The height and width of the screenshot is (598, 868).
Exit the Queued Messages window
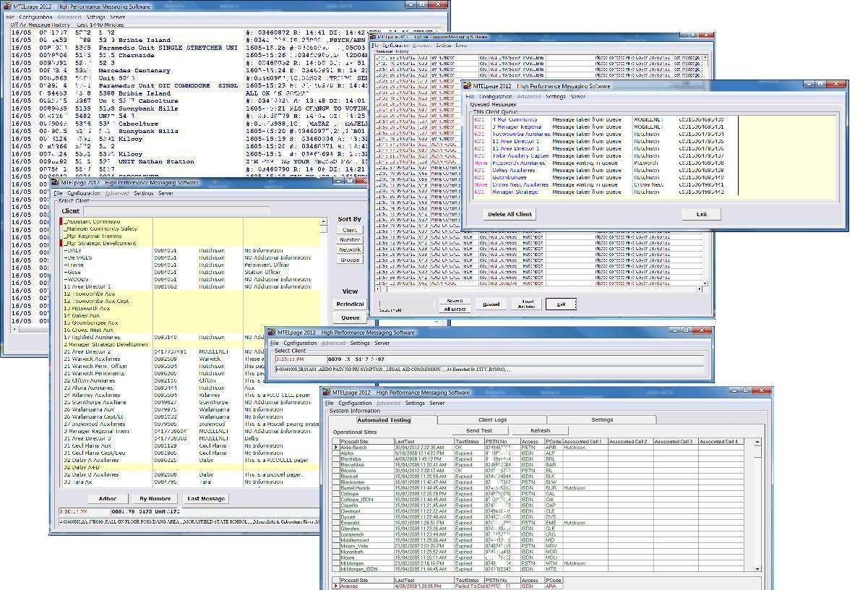coord(701,214)
